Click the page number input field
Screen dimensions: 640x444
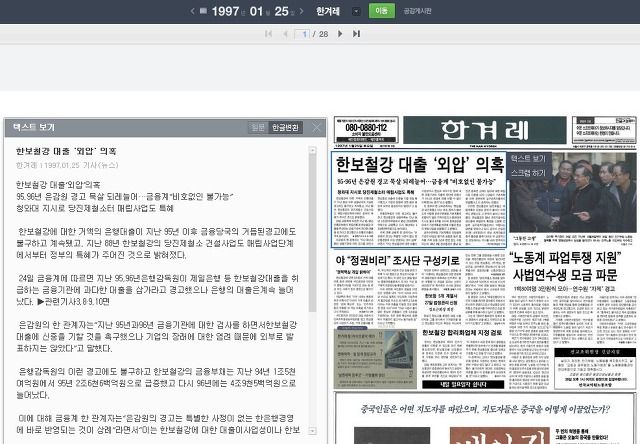coord(302,34)
